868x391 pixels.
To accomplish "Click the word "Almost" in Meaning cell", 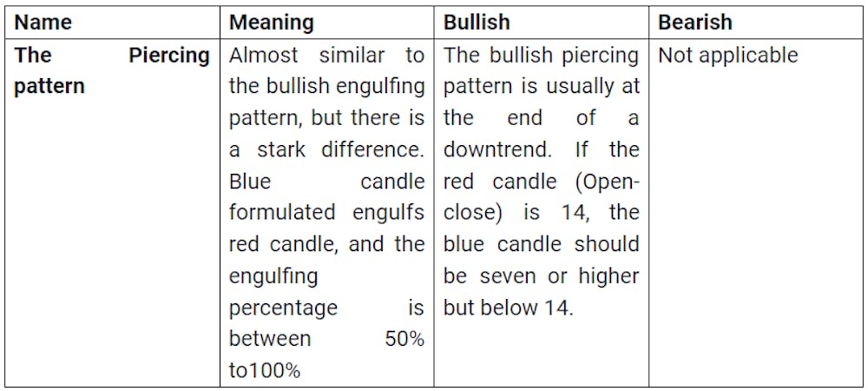I will (x=263, y=56).
